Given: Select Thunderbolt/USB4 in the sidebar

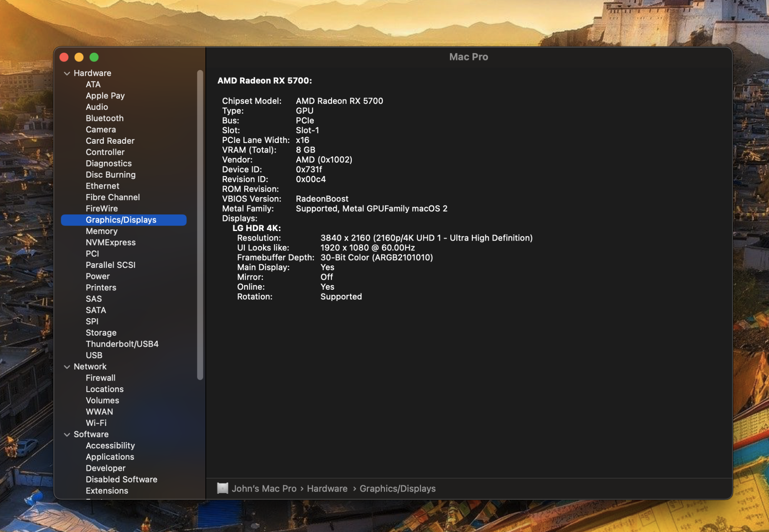Looking at the screenshot, I should pos(122,344).
